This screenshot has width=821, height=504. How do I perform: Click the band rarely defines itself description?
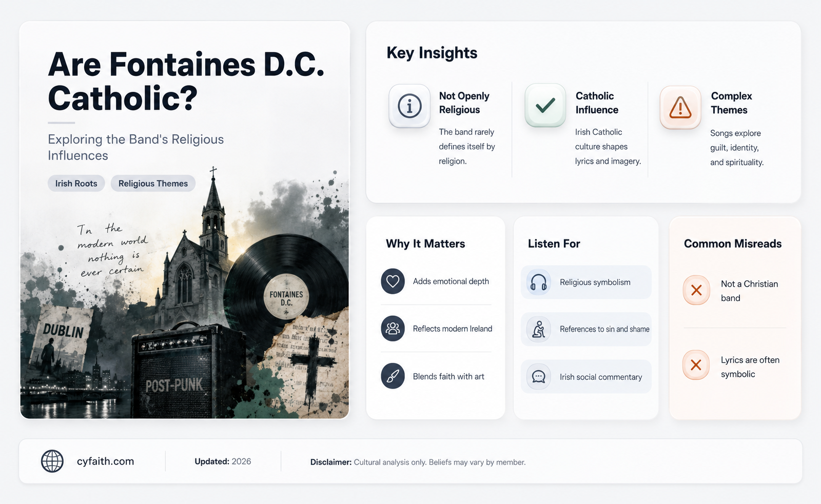[467, 147]
